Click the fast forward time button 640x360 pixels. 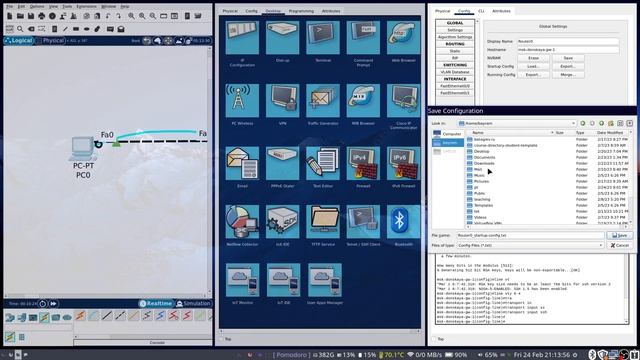53,304
